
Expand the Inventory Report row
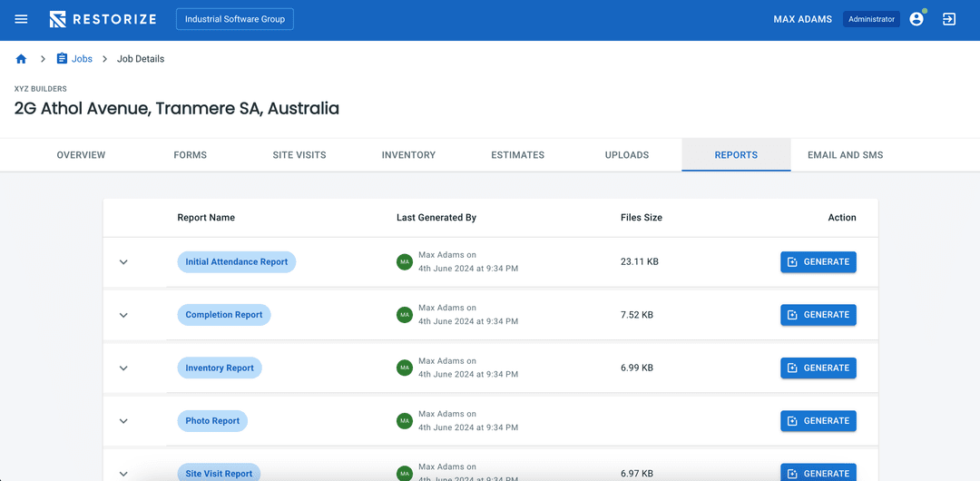pyautogui.click(x=123, y=368)
